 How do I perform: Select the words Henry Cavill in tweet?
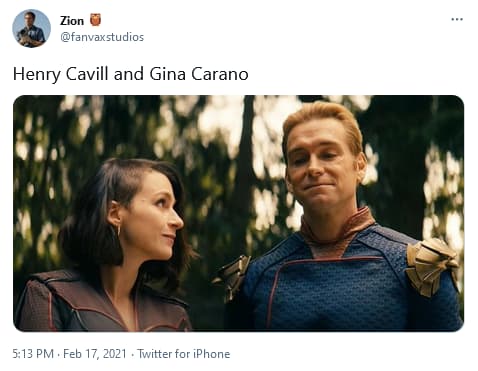(x=60, y=74)
